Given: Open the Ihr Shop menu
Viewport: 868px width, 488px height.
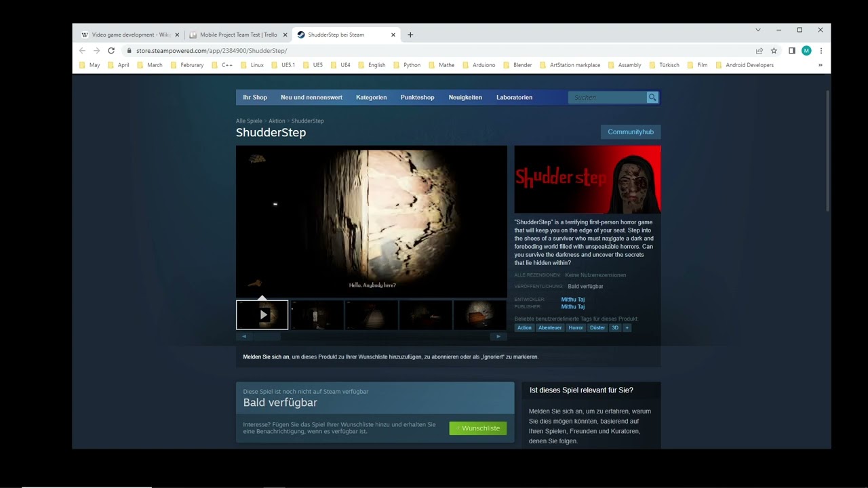Looking at the screenshot, I should click(255, 98).
